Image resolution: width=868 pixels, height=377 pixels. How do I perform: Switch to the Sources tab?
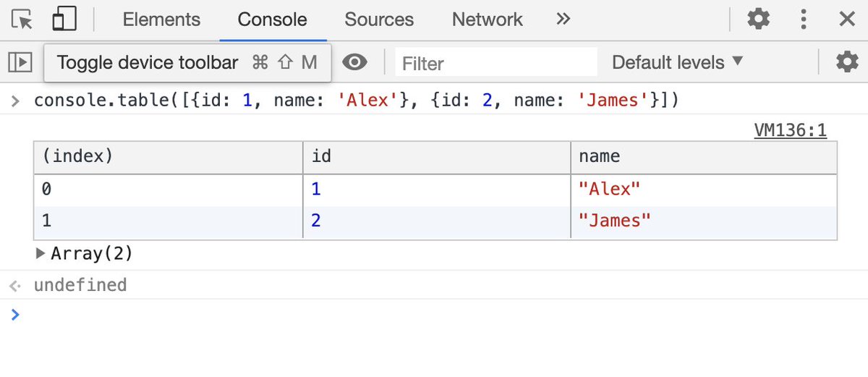point(379,20)
